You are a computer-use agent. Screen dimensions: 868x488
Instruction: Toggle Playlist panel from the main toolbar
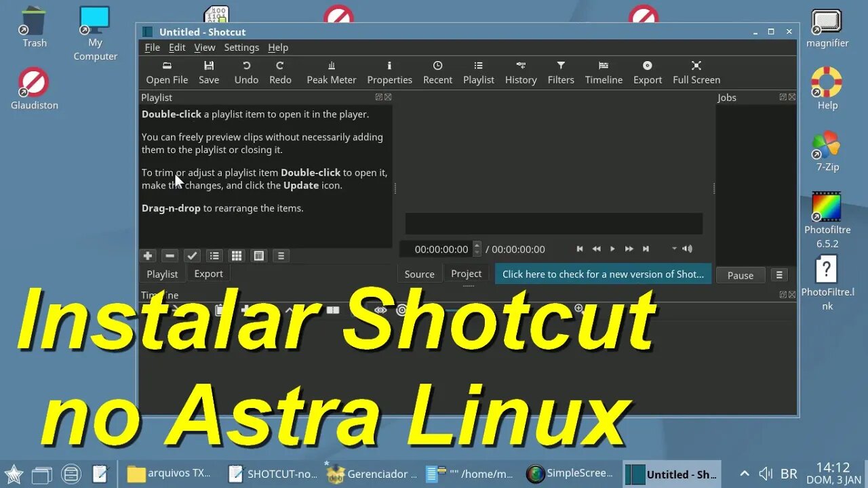(479, 73)
